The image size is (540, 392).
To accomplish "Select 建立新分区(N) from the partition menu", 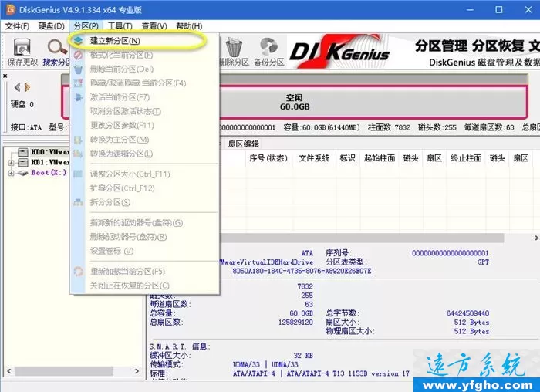I will [145, 41].
